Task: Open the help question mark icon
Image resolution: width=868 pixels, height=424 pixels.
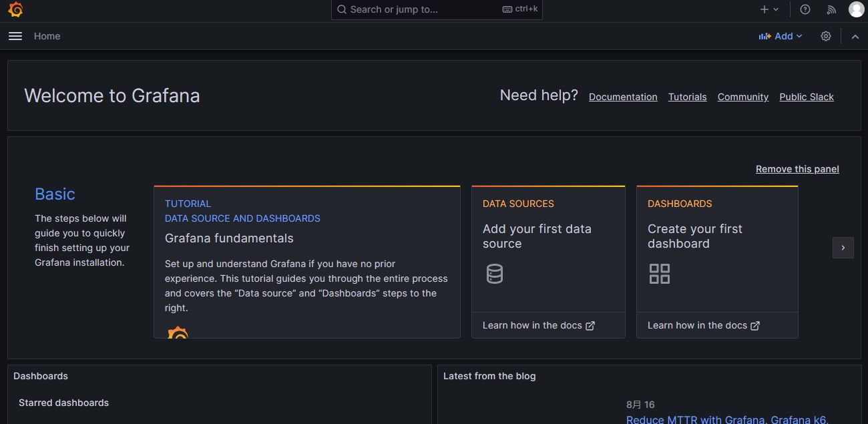Action: point(805,9)
